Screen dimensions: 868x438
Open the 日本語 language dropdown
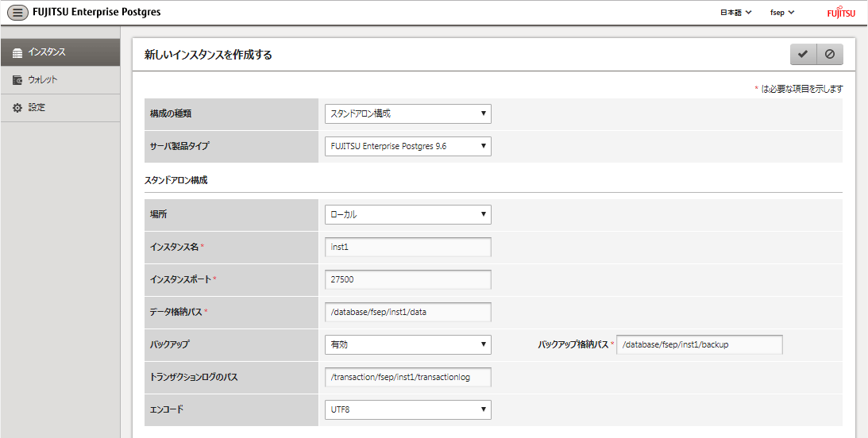(x=735, y=12)
